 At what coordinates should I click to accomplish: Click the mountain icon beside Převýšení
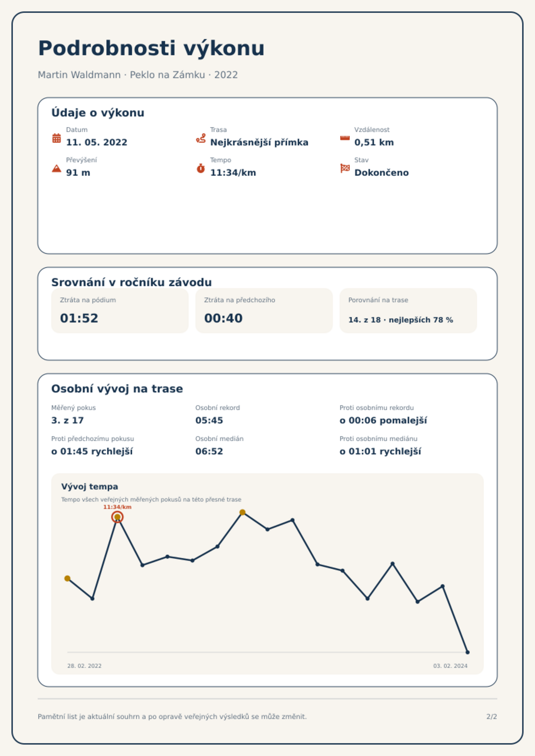pyautogui.click(x=57, y=168)
